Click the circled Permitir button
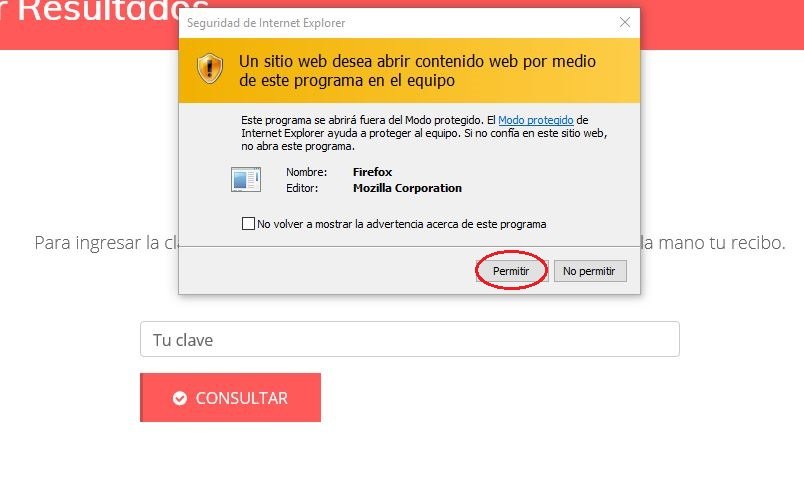 511,271
